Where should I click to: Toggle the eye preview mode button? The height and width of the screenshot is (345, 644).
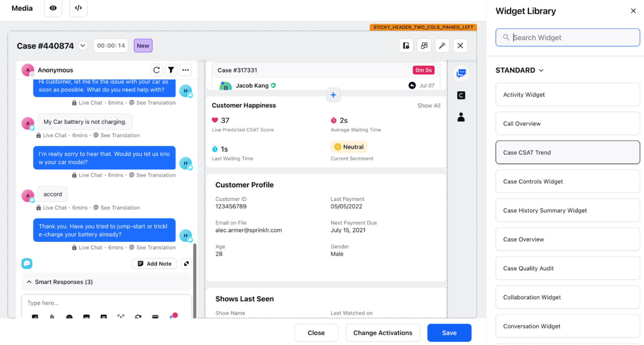click(53, 8)
